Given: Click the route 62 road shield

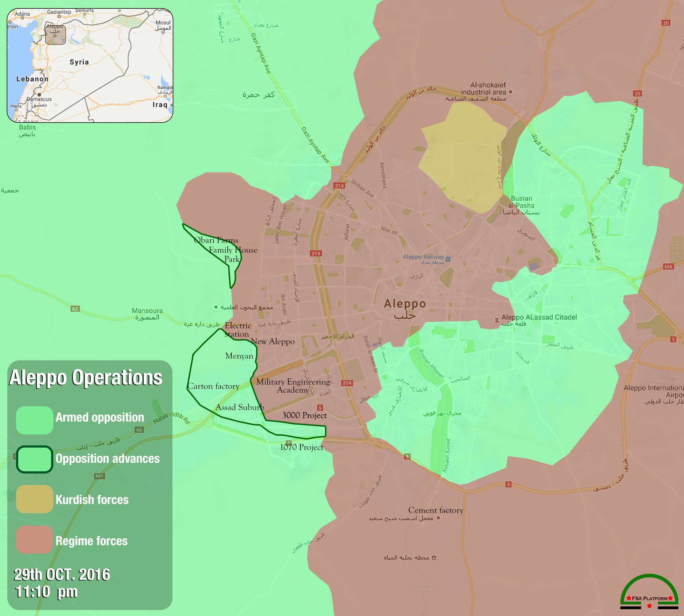Looking at the screenshot, I should click(75, 309).
